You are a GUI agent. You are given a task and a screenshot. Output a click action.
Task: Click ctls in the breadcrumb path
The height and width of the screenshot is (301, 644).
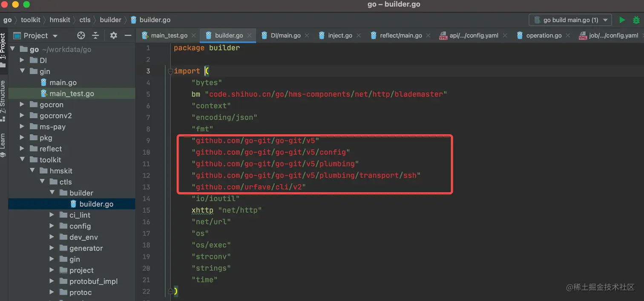[85, 20]
